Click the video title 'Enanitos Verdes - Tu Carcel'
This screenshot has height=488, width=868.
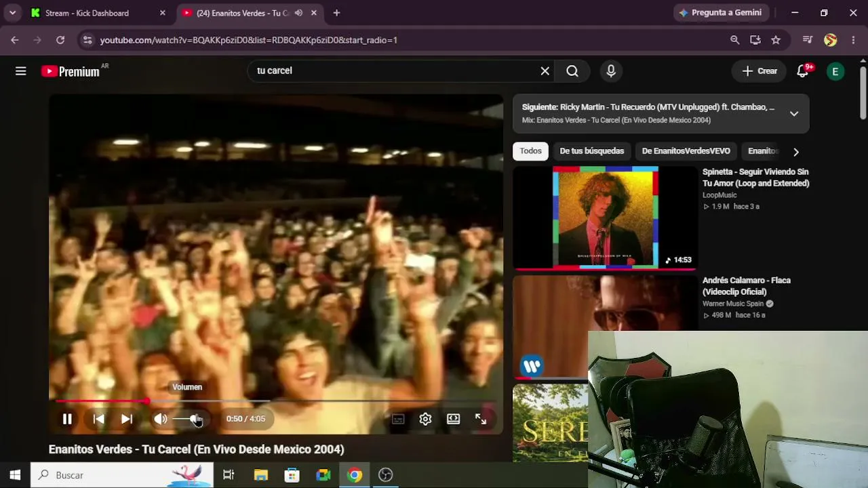(x=197, y=449)
